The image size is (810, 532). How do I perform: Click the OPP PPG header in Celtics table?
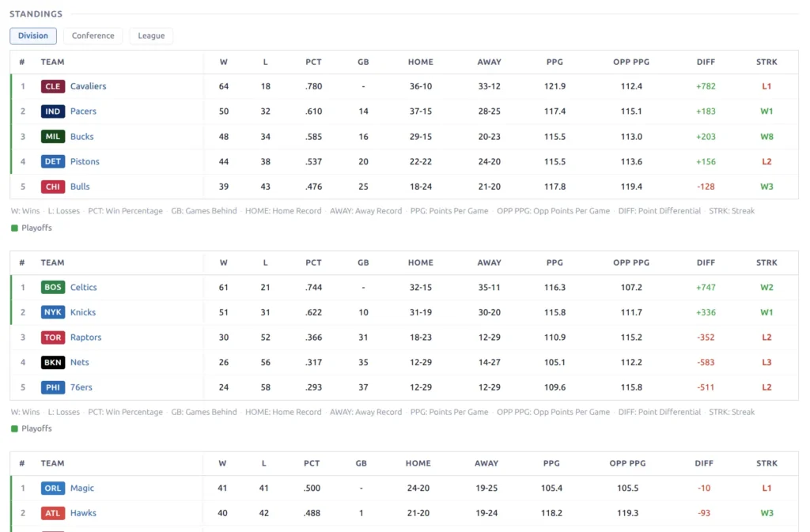point(631,262)
